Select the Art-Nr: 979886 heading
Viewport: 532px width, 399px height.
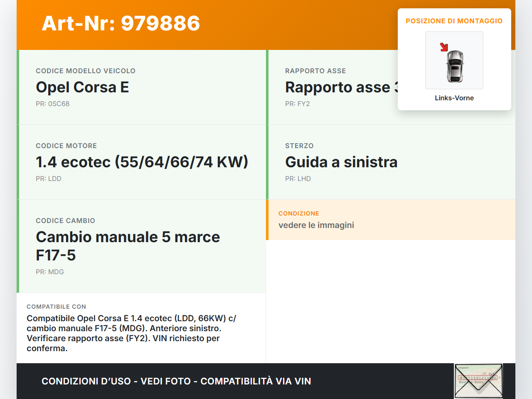pyautogui.click(x=121, y=23)
